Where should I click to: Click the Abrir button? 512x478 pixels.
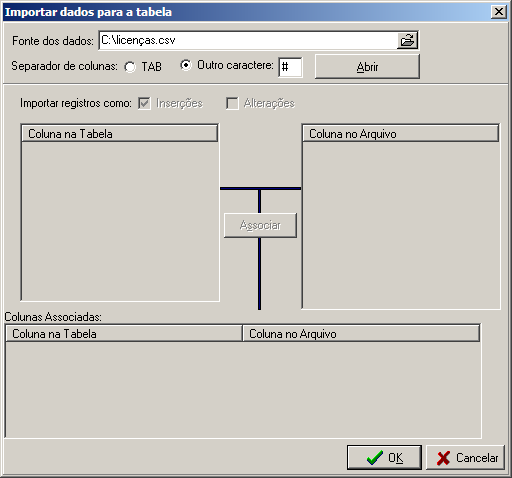pos(367,67)
